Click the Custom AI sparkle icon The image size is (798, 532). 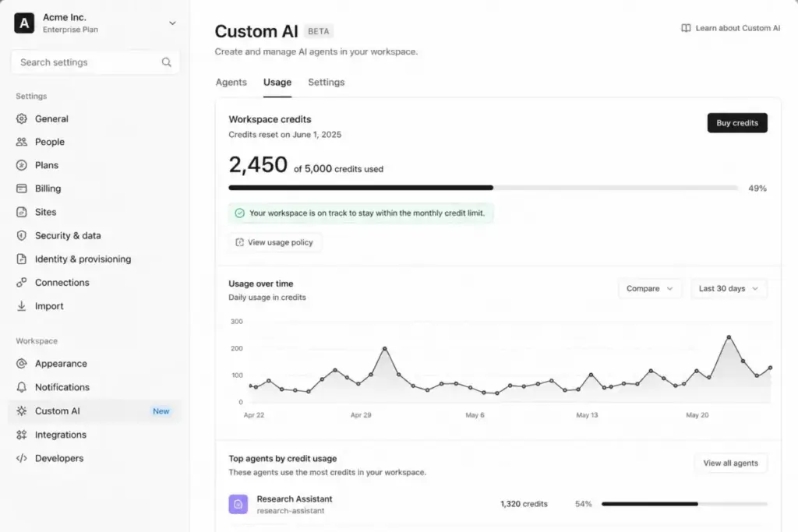click(x=21, y=411)
